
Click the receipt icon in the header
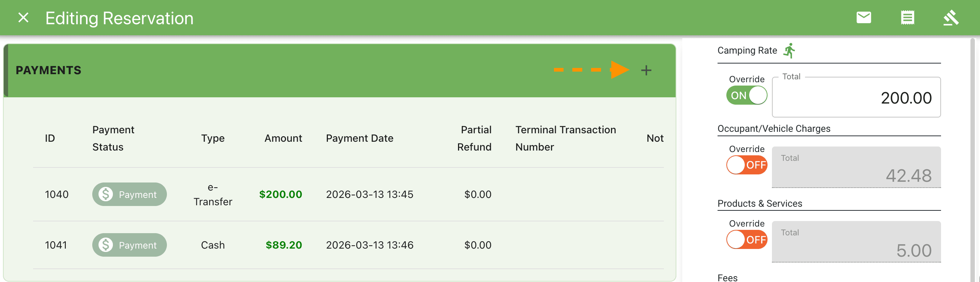(908, 18)
